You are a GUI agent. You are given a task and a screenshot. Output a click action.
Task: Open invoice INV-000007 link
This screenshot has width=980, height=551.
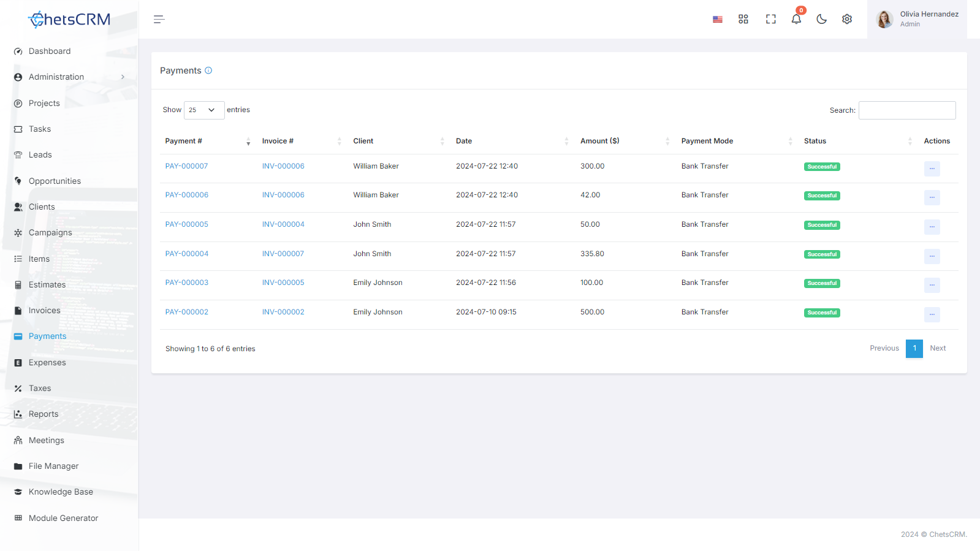[283, 254]
